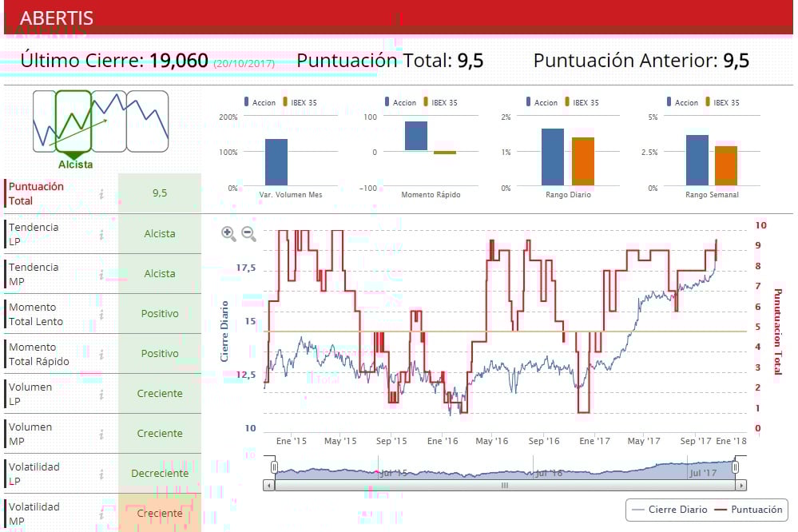Viewport: 798px width, 532px height.
Task: Click the Puntuación Anterior: 9,5 heading
Action: (641, 61)
